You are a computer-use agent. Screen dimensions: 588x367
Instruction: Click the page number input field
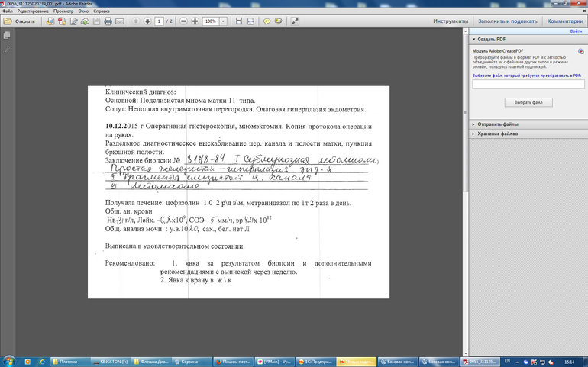coord(160,21)
